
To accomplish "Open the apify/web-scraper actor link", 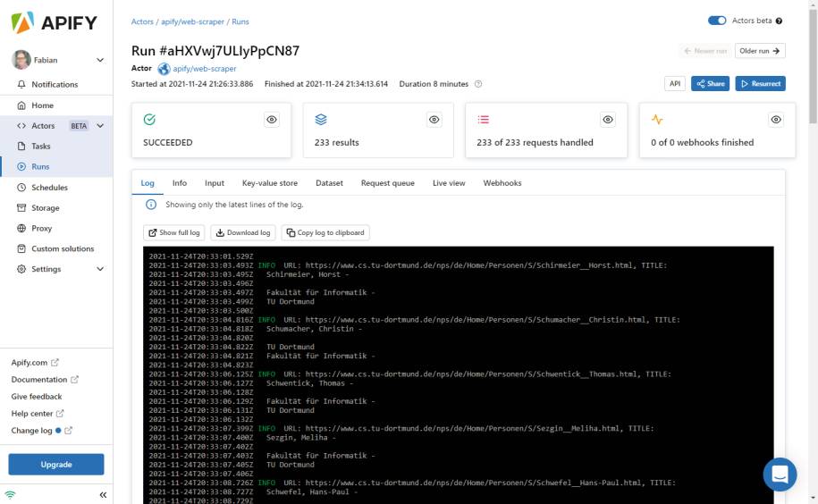I will point(205,68).
